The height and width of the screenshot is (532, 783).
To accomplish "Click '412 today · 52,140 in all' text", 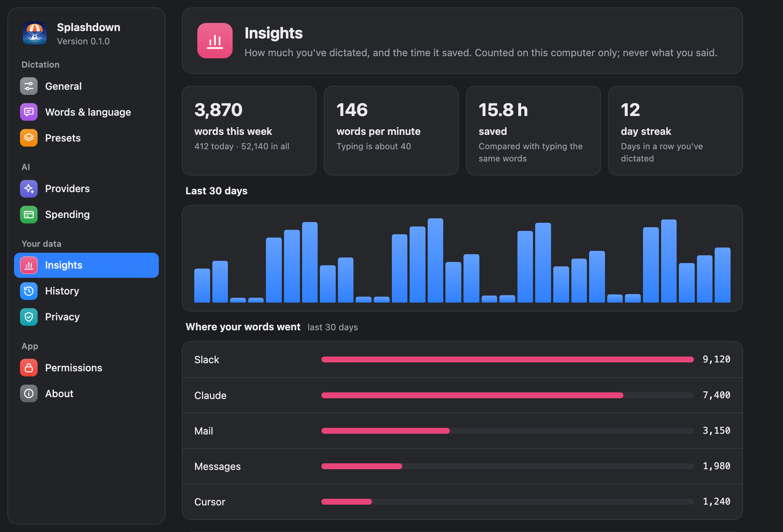I will pos(242,146).
